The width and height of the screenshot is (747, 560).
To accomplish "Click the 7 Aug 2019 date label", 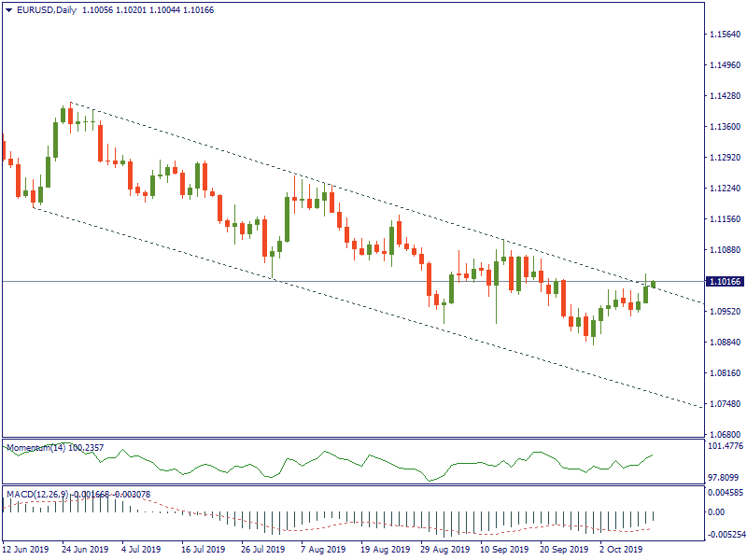I will click(324, 550).
